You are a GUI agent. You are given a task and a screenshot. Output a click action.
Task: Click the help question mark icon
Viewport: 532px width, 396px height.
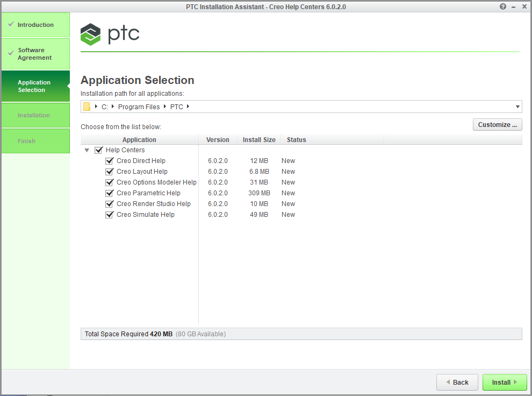point(503,6)
